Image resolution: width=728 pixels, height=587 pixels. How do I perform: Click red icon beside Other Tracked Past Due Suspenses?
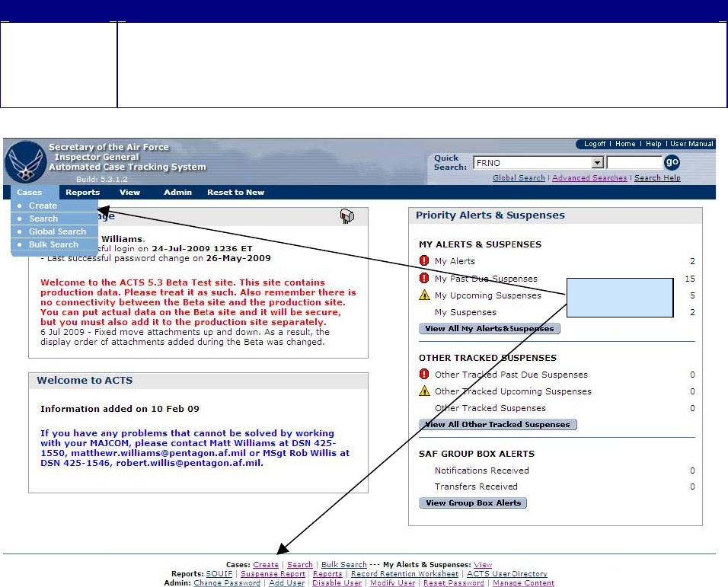tap(424, 374)
